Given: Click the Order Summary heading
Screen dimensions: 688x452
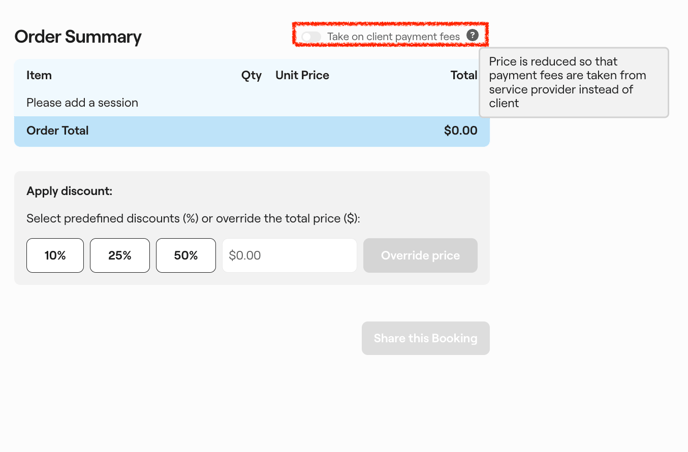Looking at the screenshot, I should pos(78,37).
